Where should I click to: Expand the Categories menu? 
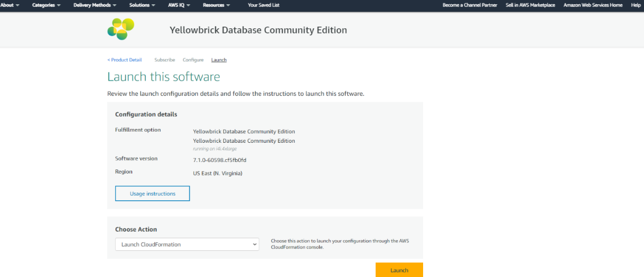click(46, 5)
